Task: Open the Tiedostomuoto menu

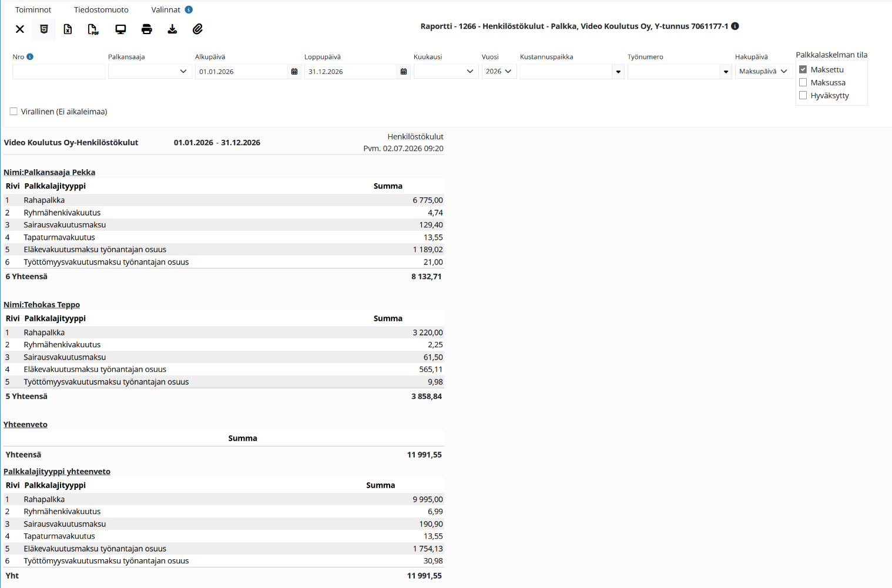Action: pyautogui.click(x=101, y=10)
